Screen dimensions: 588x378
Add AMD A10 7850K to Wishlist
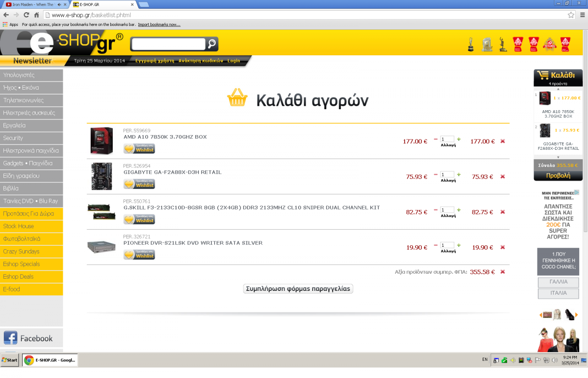pyautogui.click(x=139, y=149)
